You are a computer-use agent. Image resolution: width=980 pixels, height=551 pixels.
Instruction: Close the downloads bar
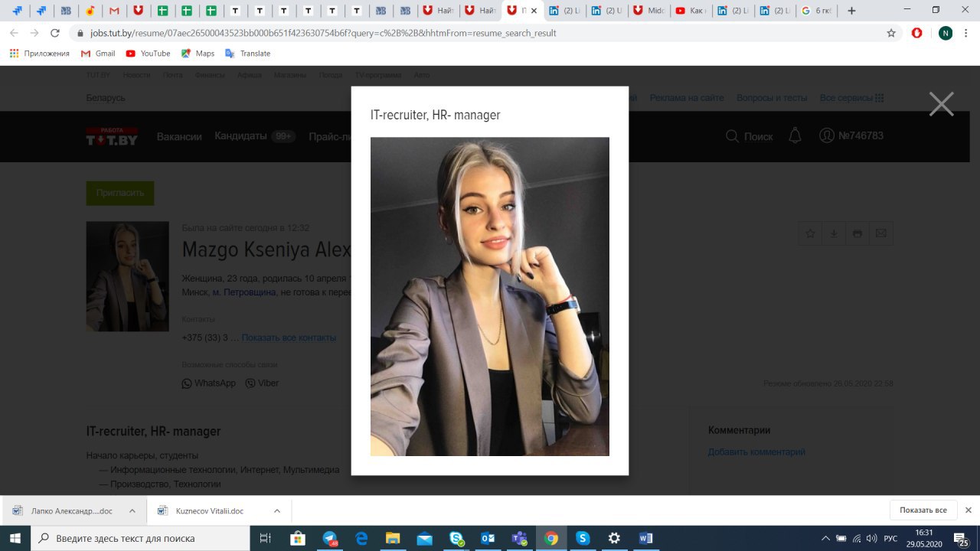969,510
